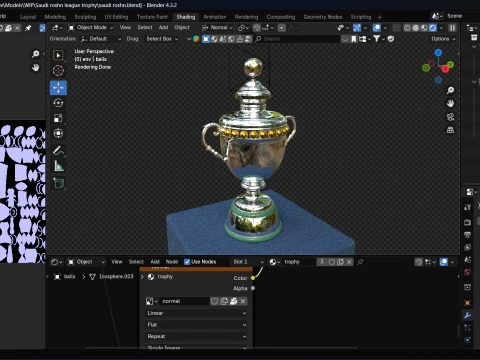Switch perspective/orthographic with the grid gizmo
480x360 pixels.
click(450, 130)
